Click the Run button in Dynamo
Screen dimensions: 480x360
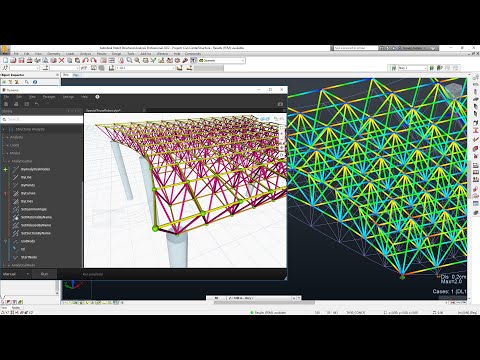[44, 274]
